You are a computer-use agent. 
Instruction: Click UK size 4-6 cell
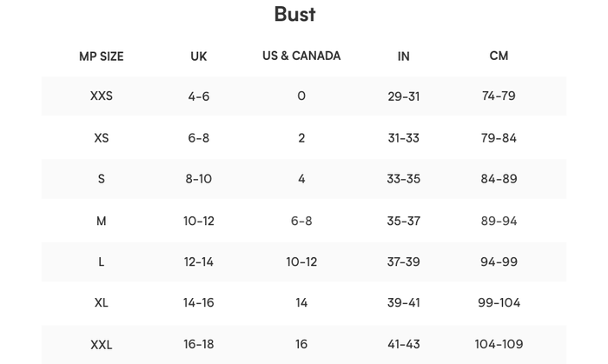coord(199,96)
